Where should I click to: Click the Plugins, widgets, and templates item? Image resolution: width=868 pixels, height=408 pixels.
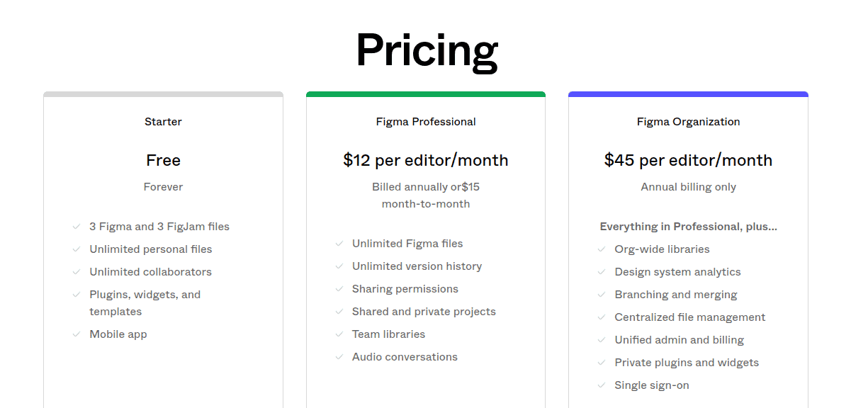[145, 303]
